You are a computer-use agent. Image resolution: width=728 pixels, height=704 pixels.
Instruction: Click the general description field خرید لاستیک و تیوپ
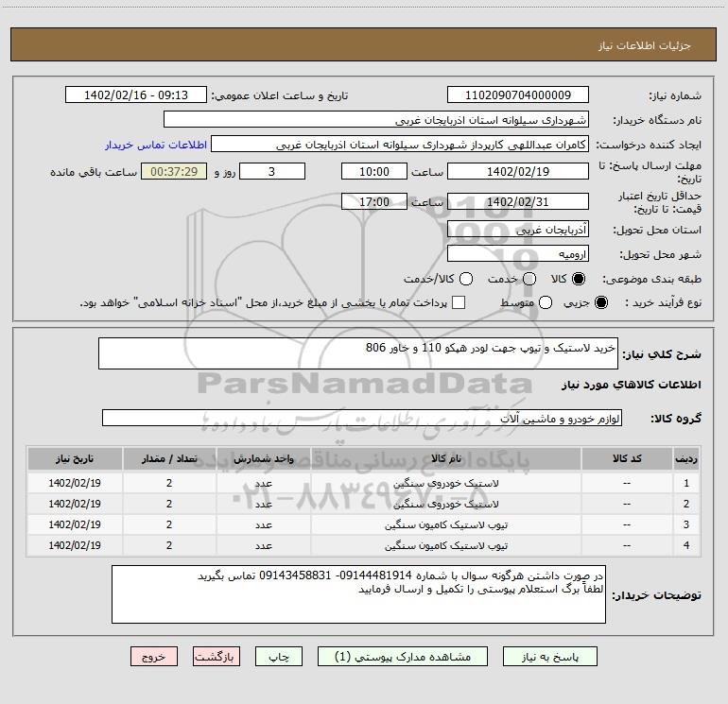click(x=358, y=353)
